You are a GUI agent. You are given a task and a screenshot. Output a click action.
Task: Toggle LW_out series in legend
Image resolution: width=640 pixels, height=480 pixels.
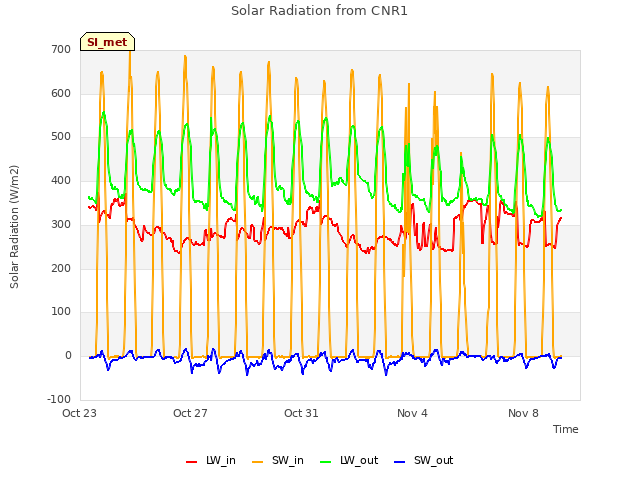click(x=349, y=460)
